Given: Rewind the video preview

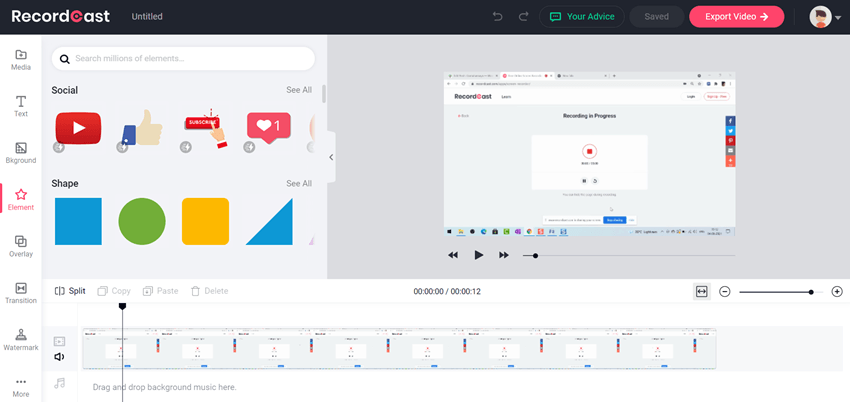Looking at the screenshot, I should [453, 255].
